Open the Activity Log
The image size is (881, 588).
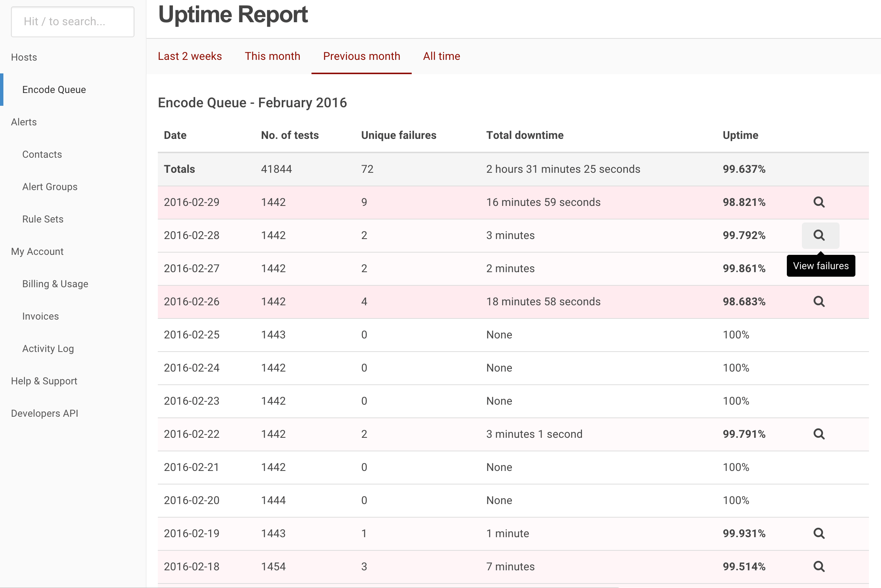(48, 349)
